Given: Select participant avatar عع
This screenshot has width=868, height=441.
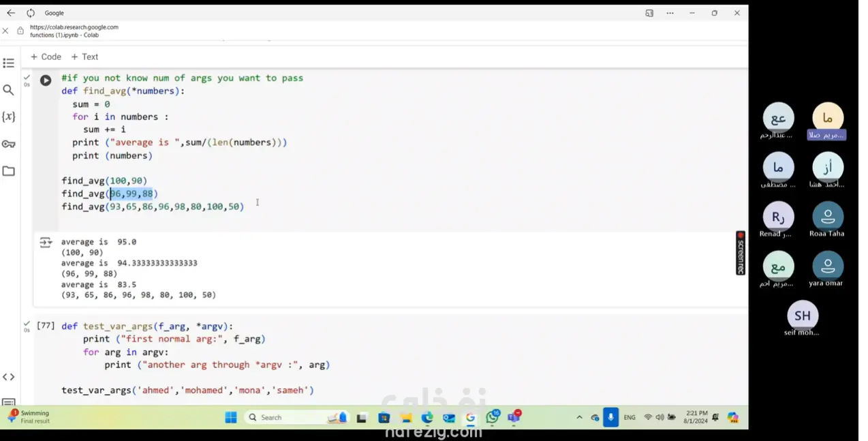Looking at the screenshot, I should click(x=778, y=118).
